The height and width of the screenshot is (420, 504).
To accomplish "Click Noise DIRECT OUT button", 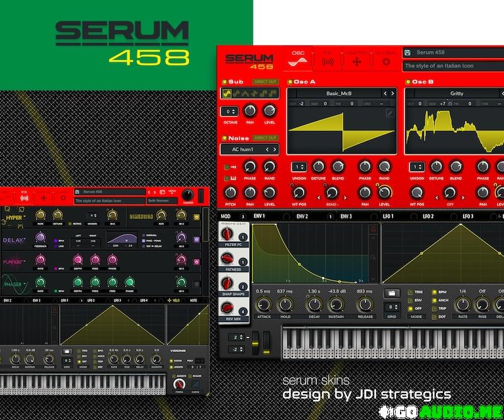I will click(x=265, y=138).
